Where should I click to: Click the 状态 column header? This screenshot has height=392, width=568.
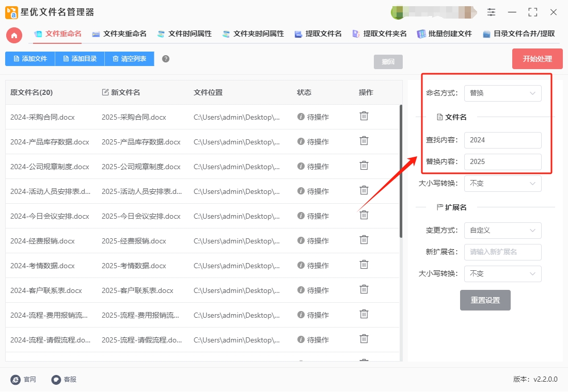click(x=304, y=92)
